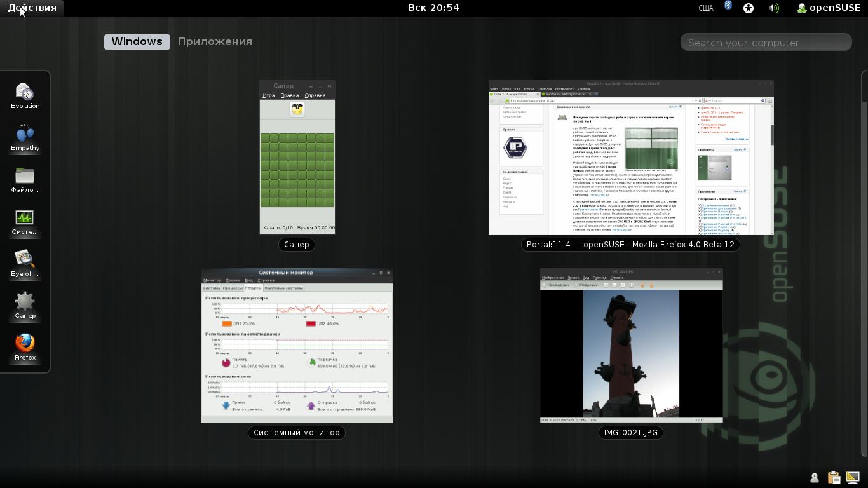Select the IMG_0021.JPG window thumbnail
This screenshot has width=868, height=488.
631,345
